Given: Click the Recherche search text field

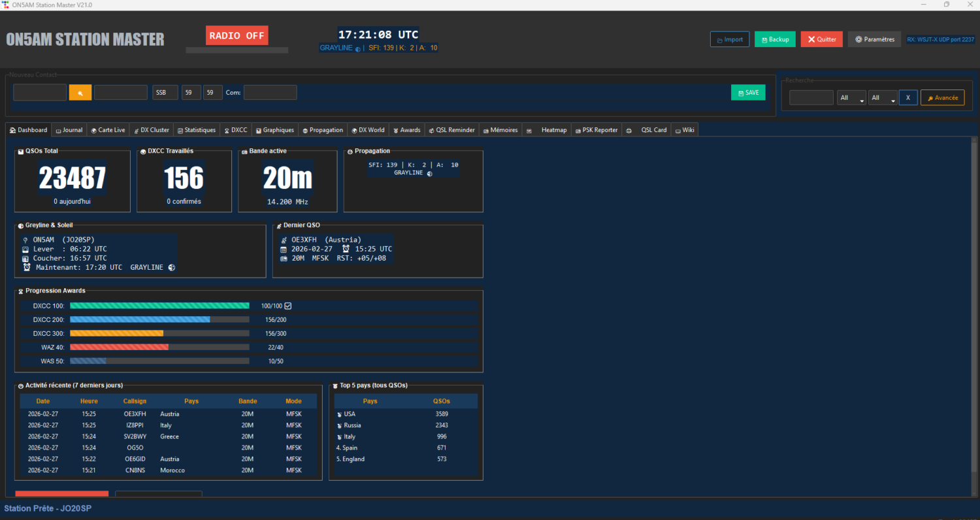Looking at the screenshot, I should 811,97.
